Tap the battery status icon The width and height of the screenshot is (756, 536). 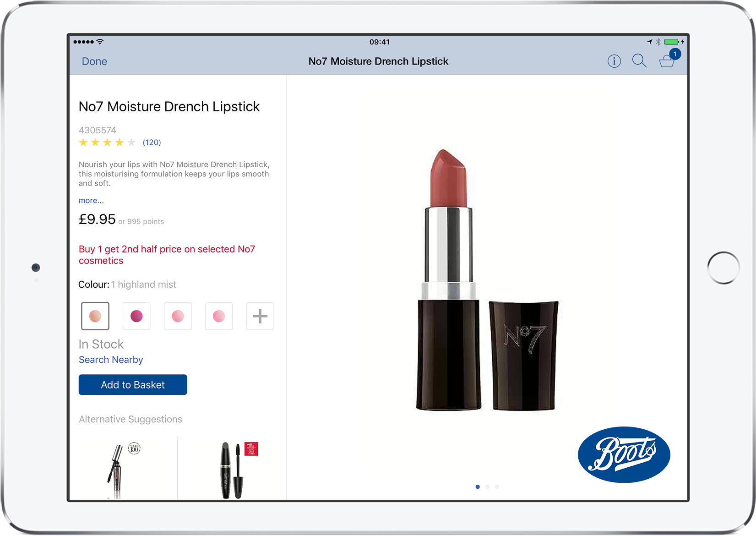tap(671, 42)
